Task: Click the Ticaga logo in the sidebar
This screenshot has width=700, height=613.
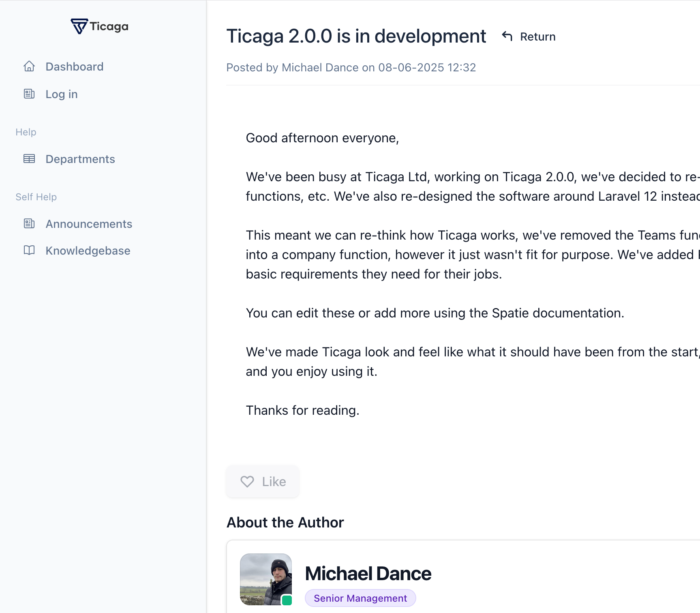Action: click(99, 26)
